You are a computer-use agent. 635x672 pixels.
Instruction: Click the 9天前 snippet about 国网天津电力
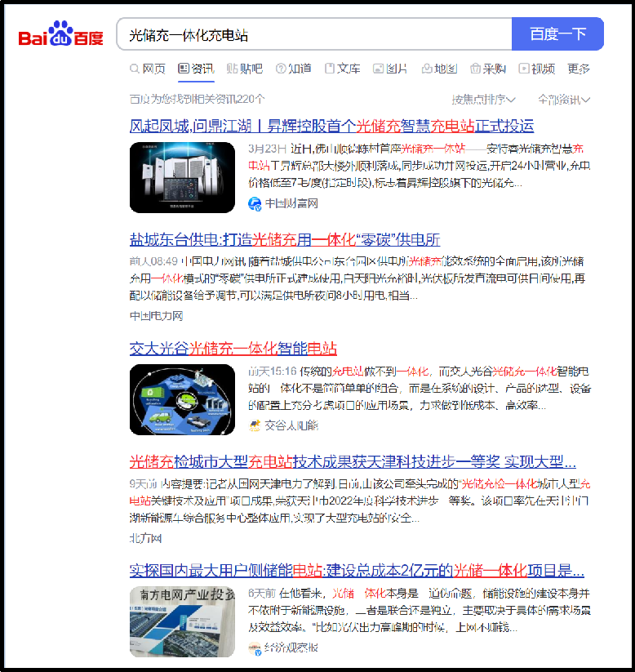(360, 501)
